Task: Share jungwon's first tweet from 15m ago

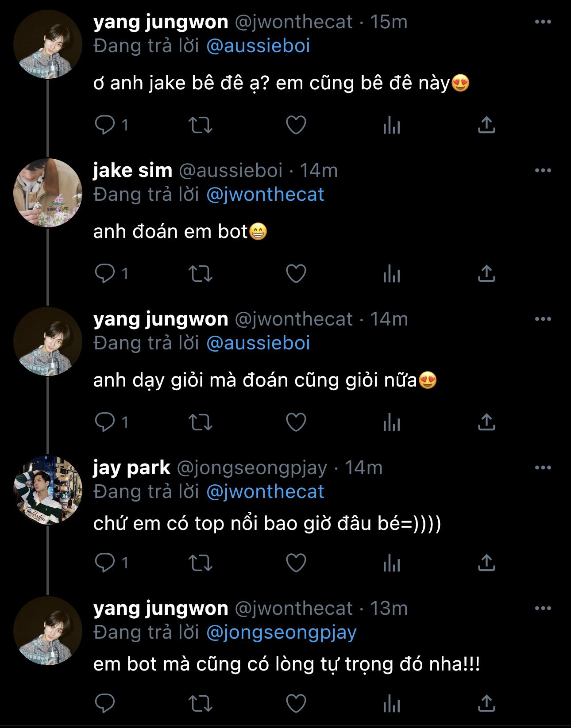Action: (x=486, y=125)
